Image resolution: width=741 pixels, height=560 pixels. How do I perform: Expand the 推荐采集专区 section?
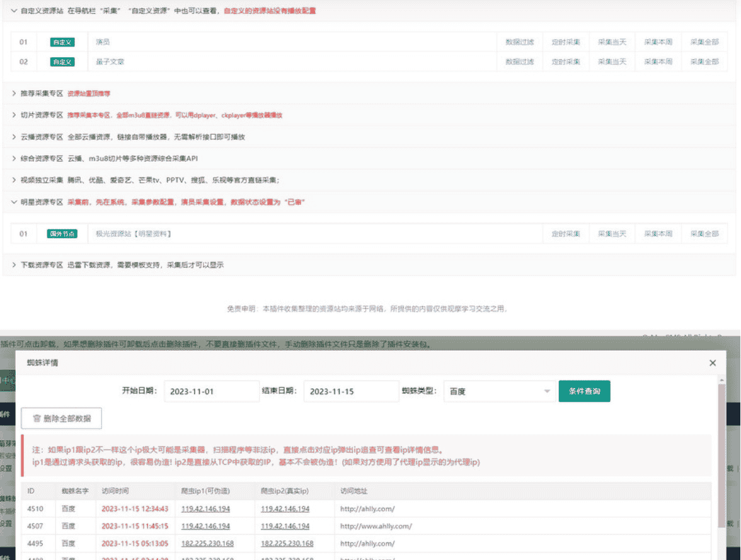14,93
